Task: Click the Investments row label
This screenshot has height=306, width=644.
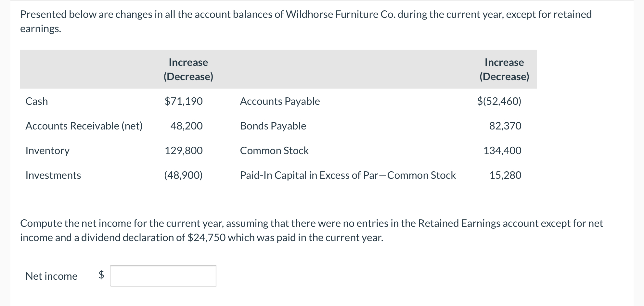Action: click(x=53, y=175)
